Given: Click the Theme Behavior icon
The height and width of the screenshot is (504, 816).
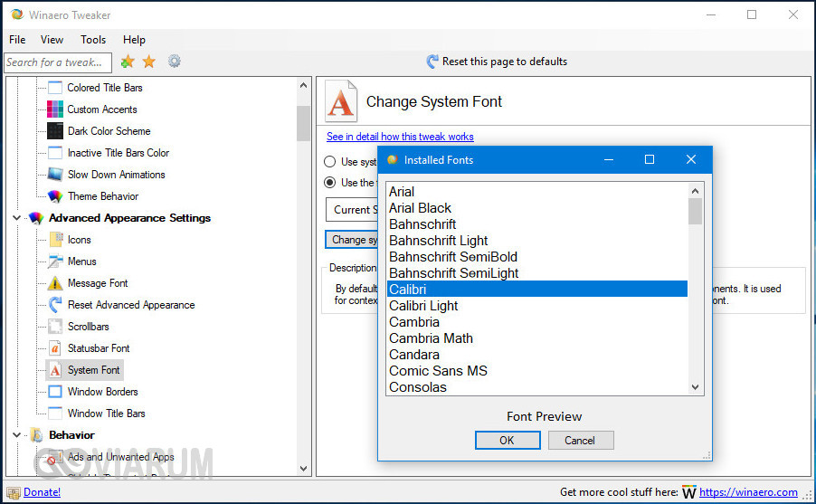Looking at the screenshot, I should [55, 196].
